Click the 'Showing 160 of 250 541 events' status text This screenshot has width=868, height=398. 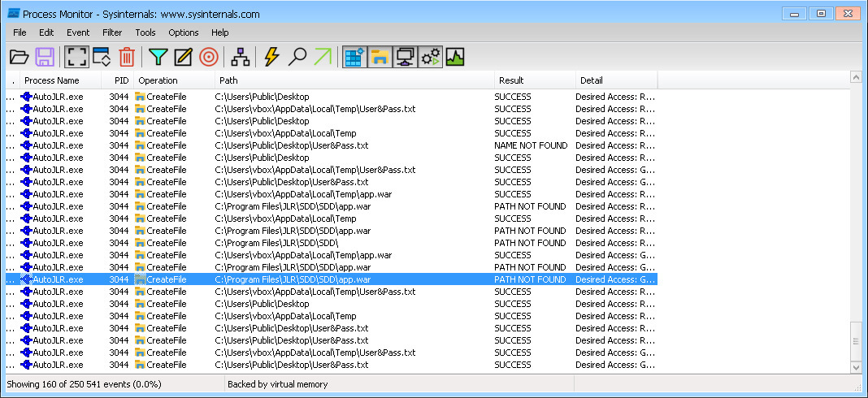[x=84, y=384]
